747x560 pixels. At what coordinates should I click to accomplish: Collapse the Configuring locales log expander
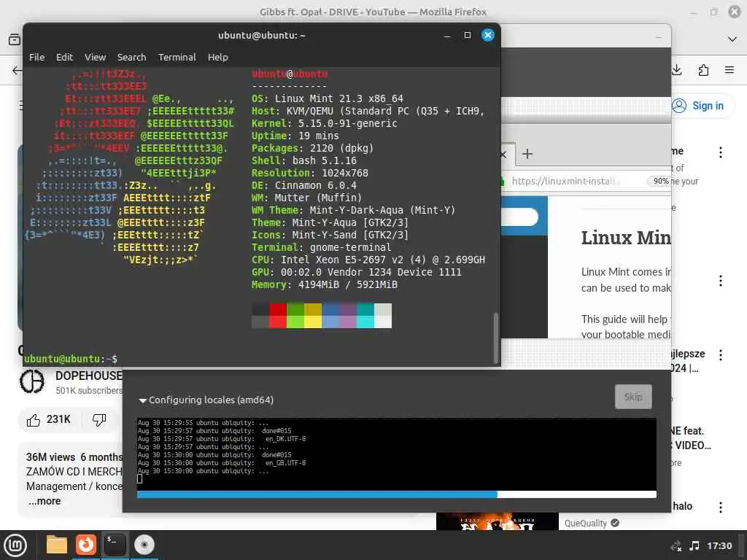pos(142,400)
